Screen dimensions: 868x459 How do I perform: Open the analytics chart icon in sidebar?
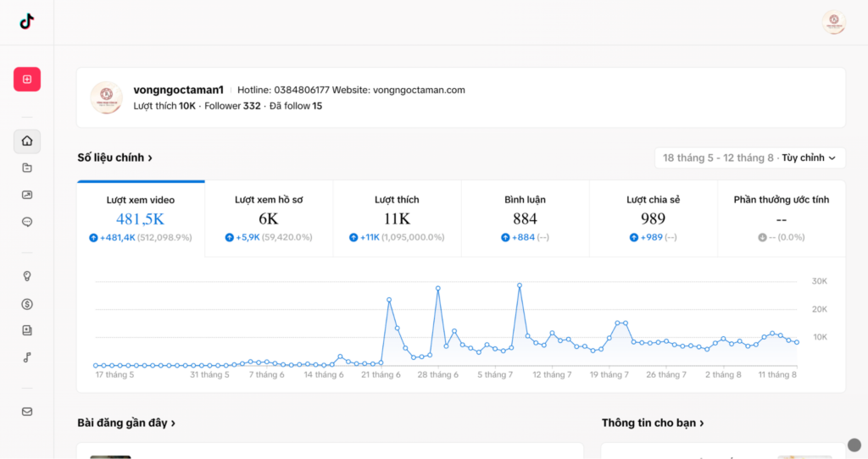click(x=27, y=195)
